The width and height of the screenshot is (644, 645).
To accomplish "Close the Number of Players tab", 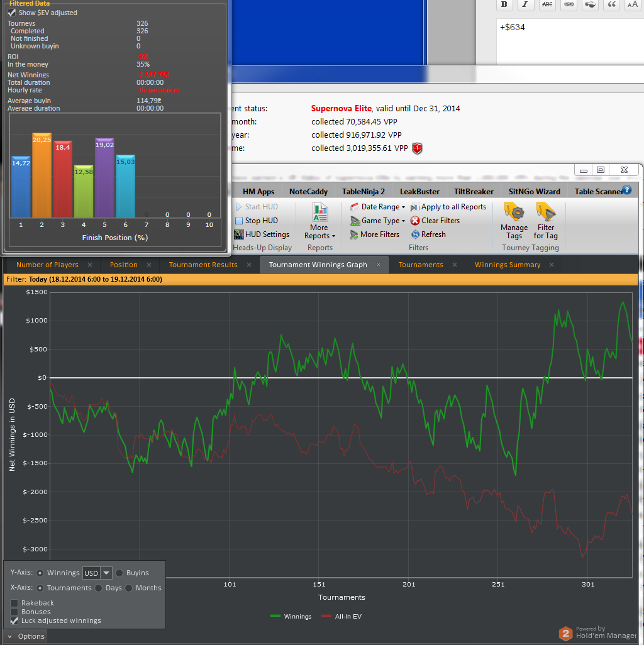I will pyautogui.click(x=90, y=265).
